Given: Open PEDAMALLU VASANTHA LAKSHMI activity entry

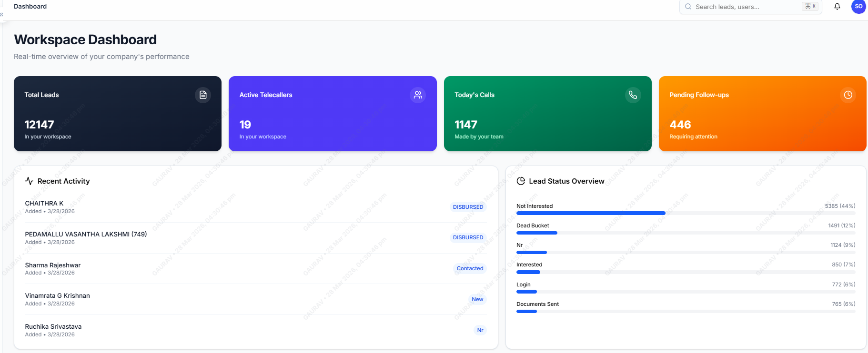Looking at the screenshot, I should click(x=86, y=235).
